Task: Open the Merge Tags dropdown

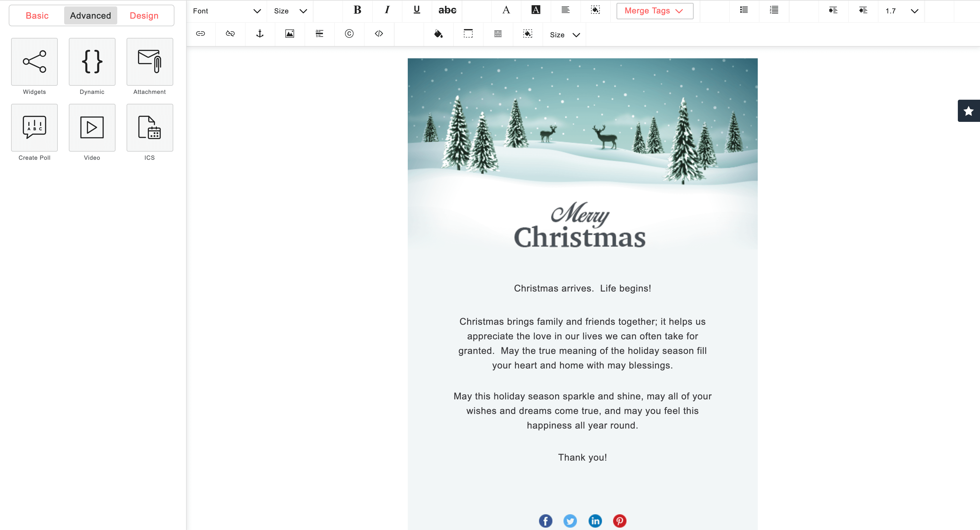Action: (655, 11)
